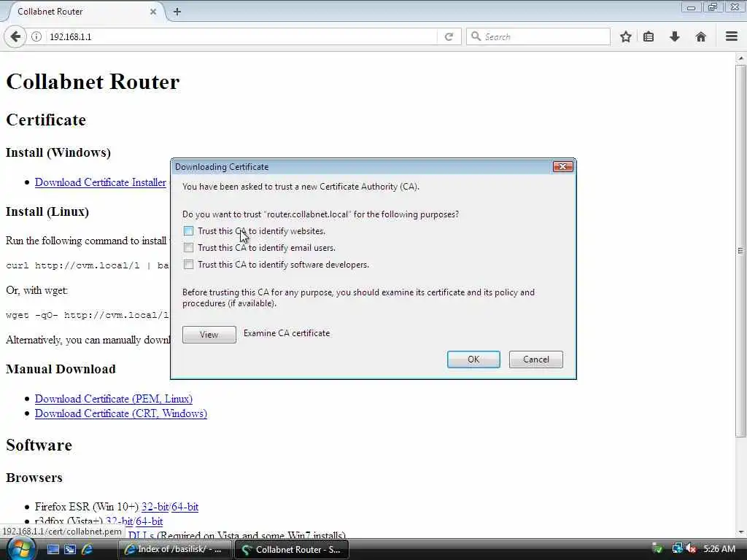Cancel the certificate download dialog
747x560 pixels.
pyautogui.click(x=536, y=359)
